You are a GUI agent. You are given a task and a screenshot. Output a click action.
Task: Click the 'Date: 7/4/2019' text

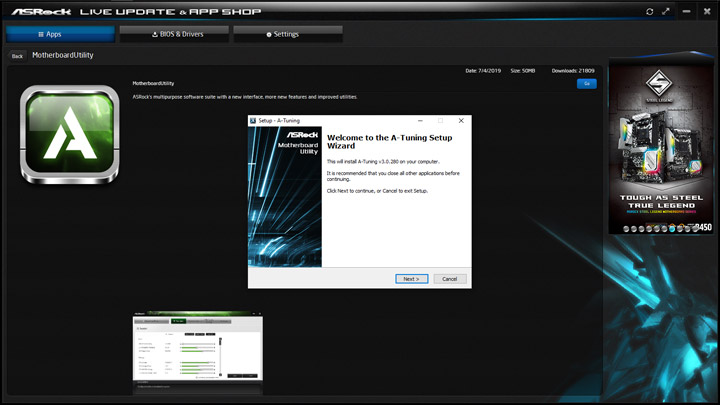coord(483,71)
